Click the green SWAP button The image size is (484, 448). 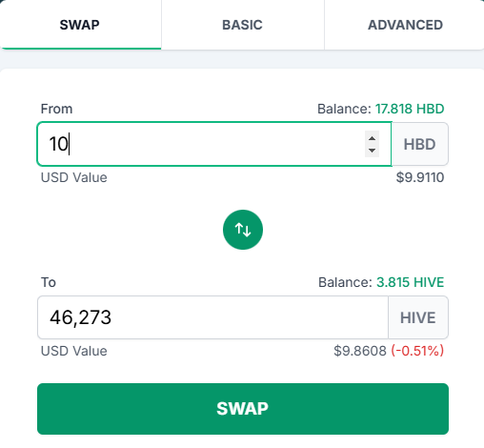click(x=243, y=409)
